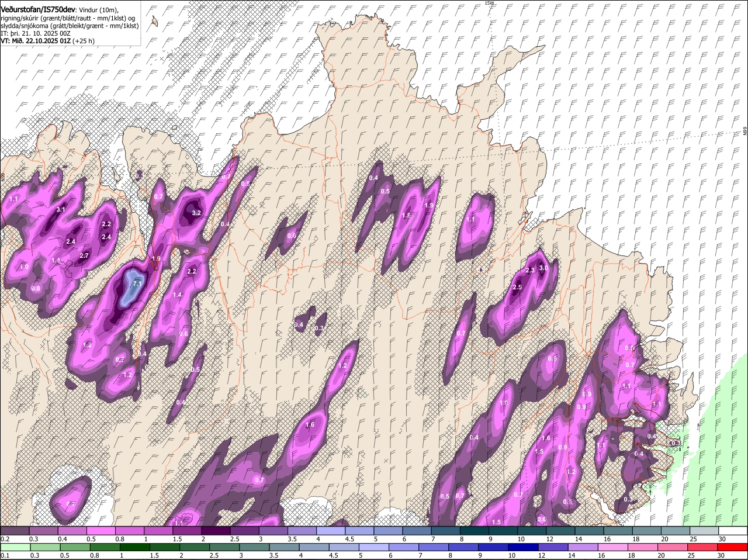Click the 7.1 precipitation peak label
Image resolution: width=748 pixels, height=560 pixels.
[x=138, y=284]
